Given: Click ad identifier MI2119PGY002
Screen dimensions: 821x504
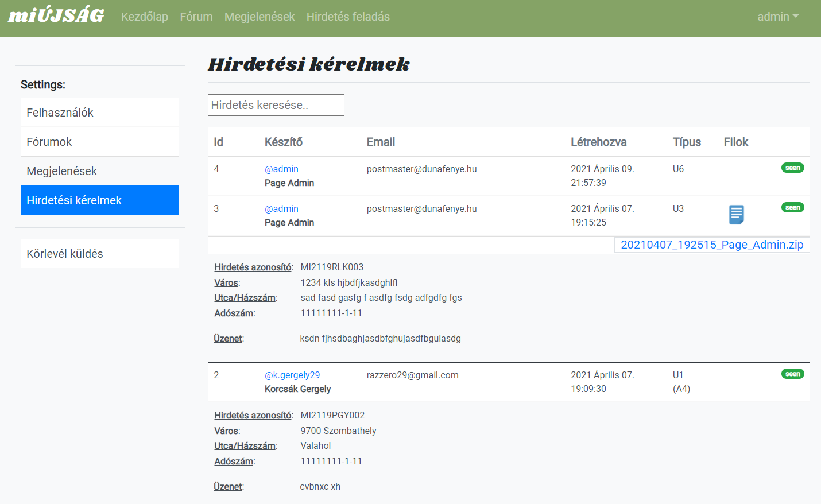Looking at the screenshot, I should [332, 415].
